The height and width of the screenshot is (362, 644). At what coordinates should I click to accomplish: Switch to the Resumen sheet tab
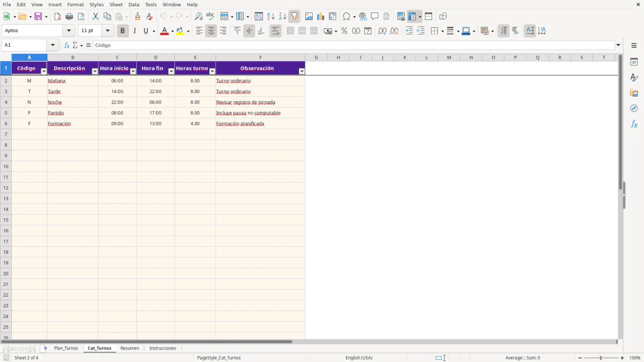coord(130,349)
